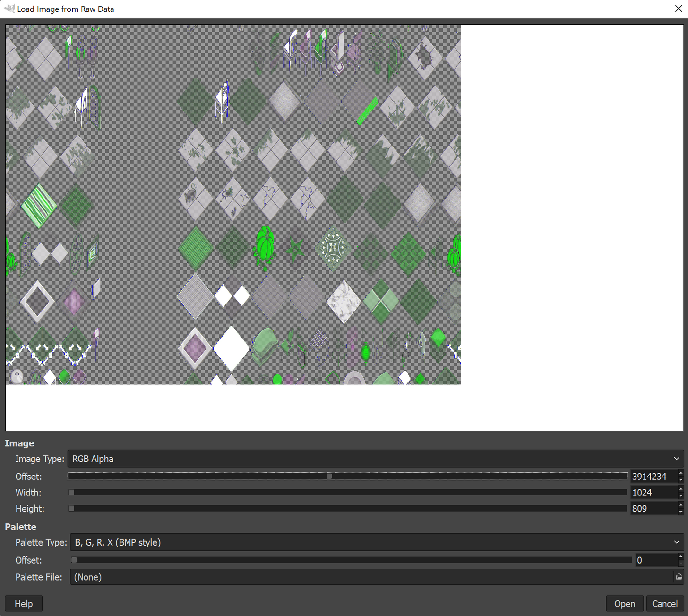Click the Palette Offset up stepper arrow
This screenshot has width=688, height=616.
pos(681,556)
